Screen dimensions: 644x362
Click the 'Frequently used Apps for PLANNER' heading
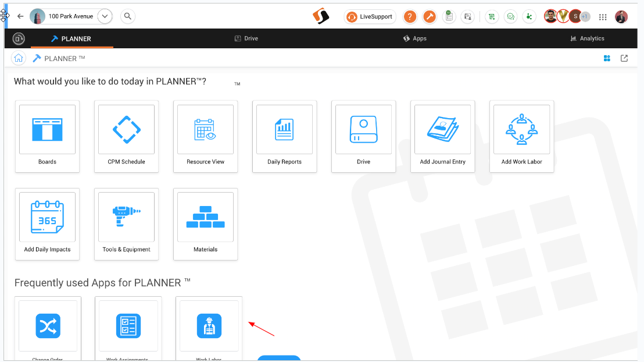click(102, 283)
